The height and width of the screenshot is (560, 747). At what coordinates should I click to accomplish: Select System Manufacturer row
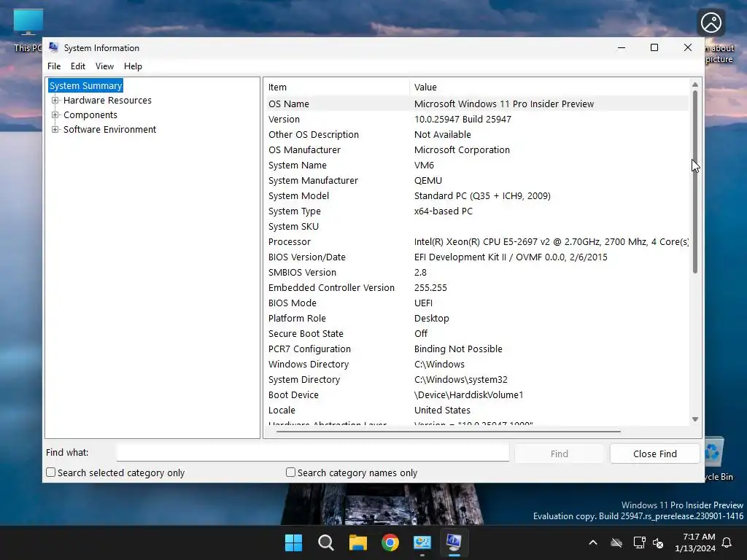[478, 181]
